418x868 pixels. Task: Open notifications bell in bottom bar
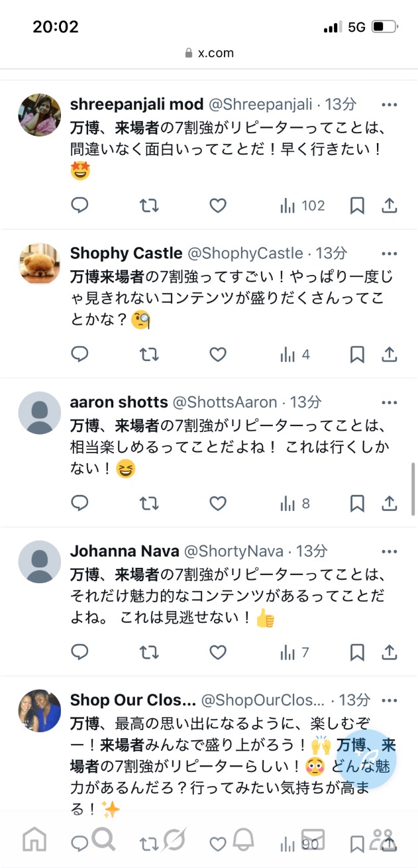tap(242, 840)
